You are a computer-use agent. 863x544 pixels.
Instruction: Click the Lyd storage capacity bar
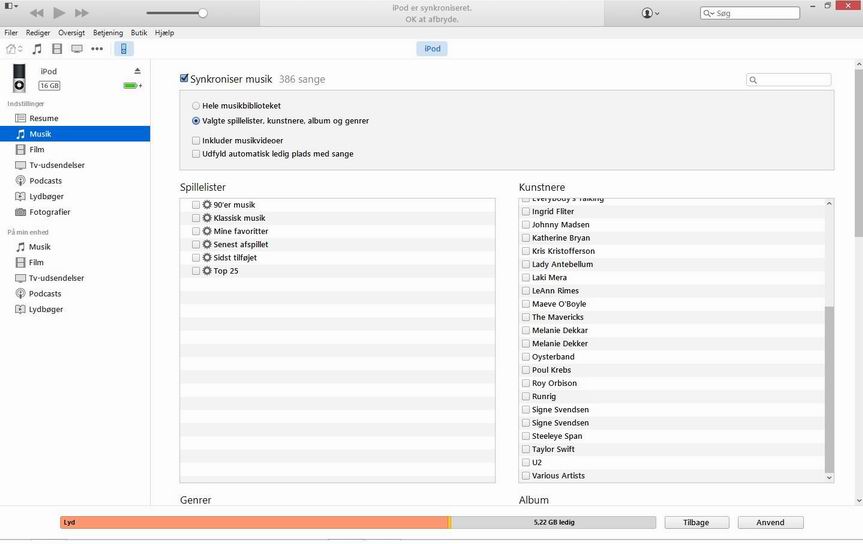(x=255, y=523)
